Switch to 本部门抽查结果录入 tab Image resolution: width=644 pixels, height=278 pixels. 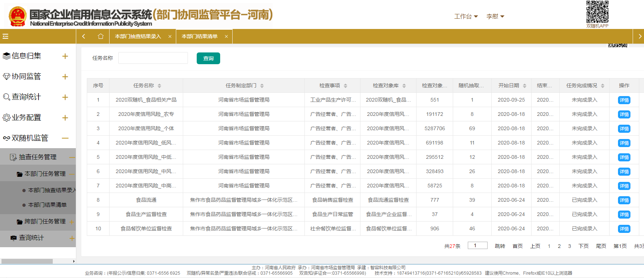tap(138, 36)
